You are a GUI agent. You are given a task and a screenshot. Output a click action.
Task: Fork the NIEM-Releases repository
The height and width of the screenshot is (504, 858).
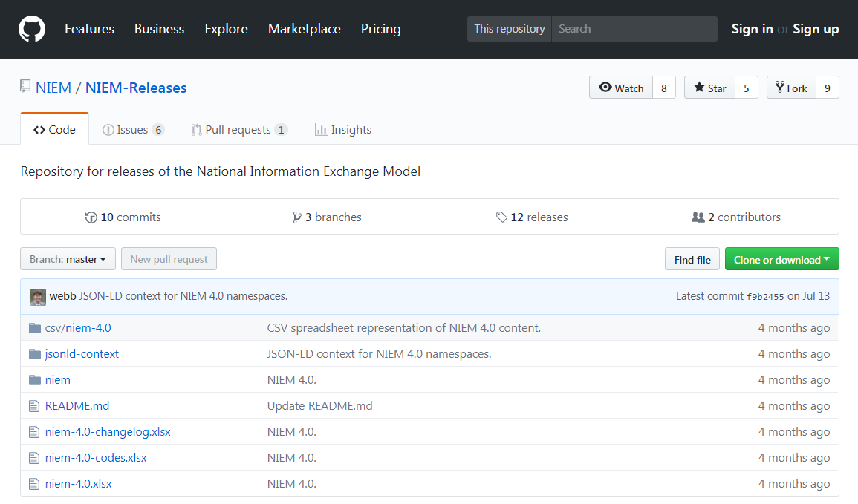791,88
